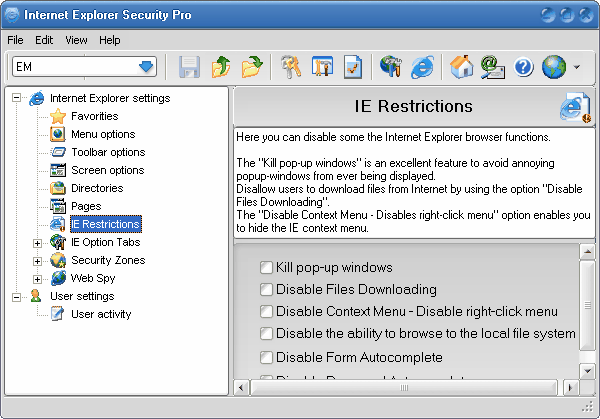Click the horizontal scrollbar right arrow
Image resolution: width=600 pixels, height=419 pixels.
point(570,388)
